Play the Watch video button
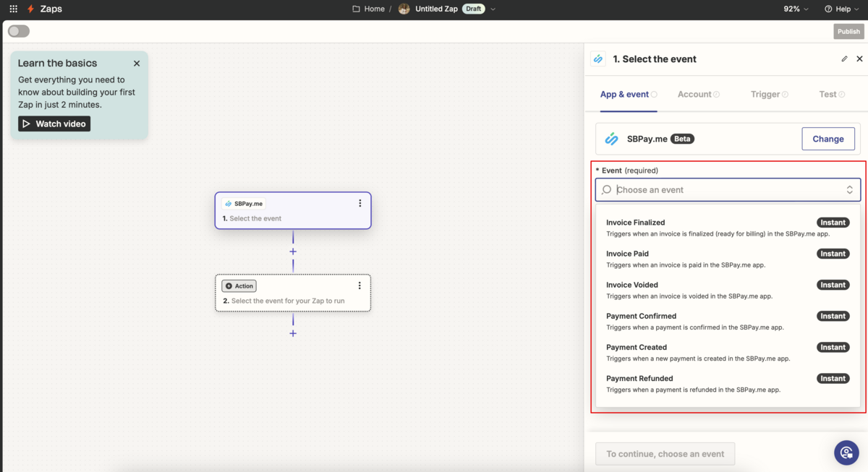868x472 pixels. [54, 124]
